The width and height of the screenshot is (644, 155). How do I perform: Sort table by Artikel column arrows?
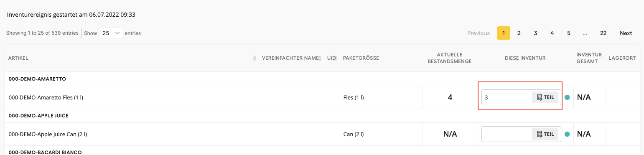tap(255, 58)
